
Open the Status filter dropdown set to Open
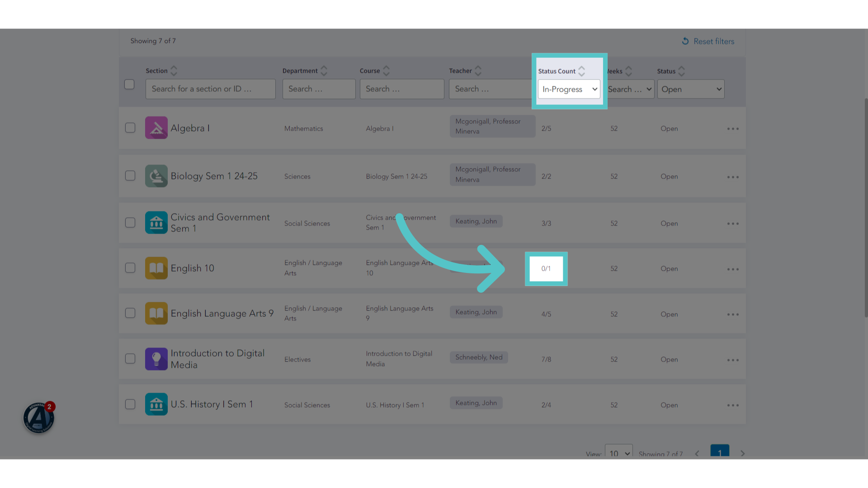pos(691,89)
